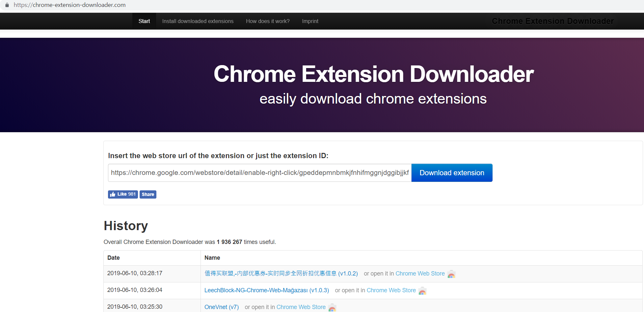Open Chrome Web Store link in v1.0.2 row
The image size is (644, 312).
[x=420, y=274]
